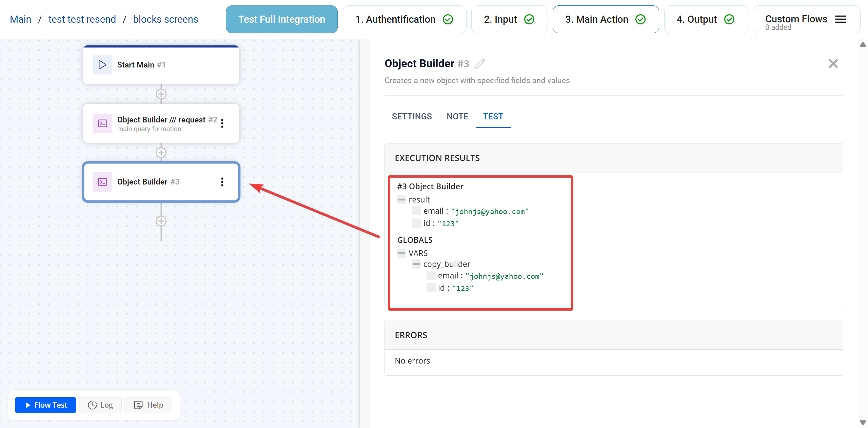Open the kebab menu on Object Builder #3
The width and height of the screenshot is (868, 428).
[222, 182]
